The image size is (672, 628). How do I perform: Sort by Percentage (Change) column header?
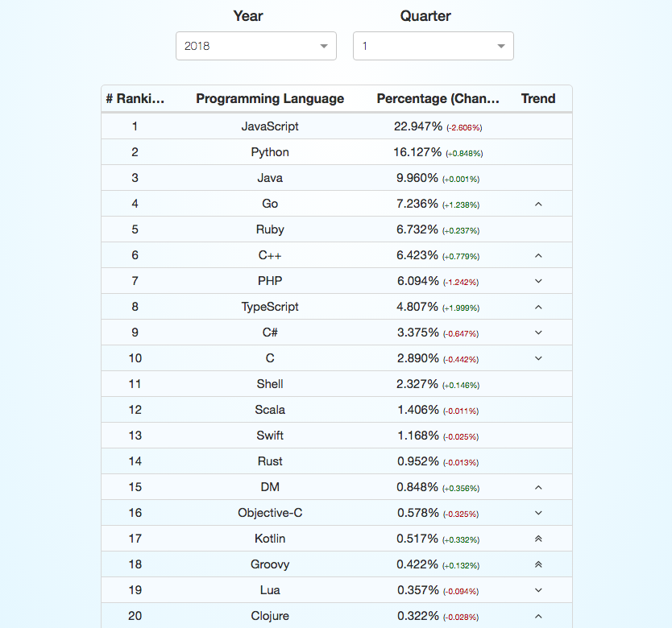(x=438, y=99)
